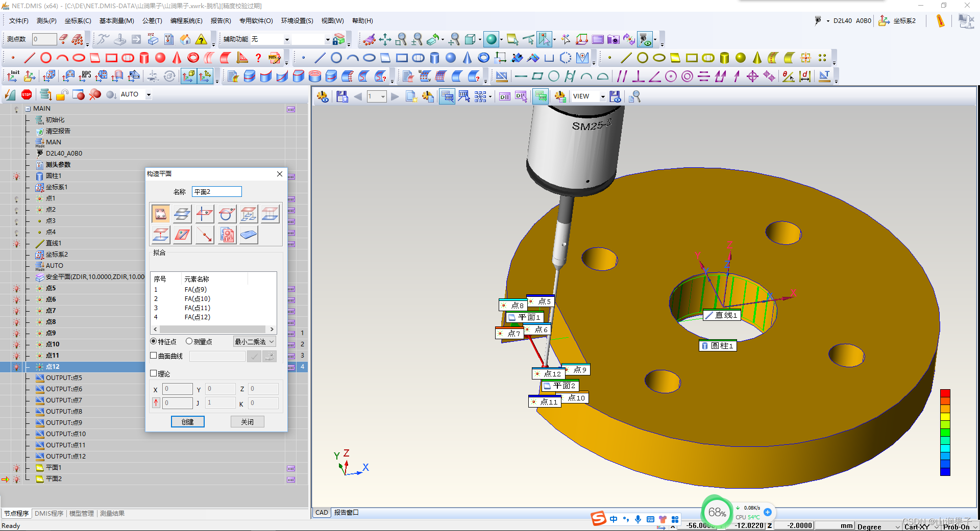The width and height of the screenshot is (980, 531).
Task: Toggle the lamp marker beside 点5
Action: [x=16, y=288]
